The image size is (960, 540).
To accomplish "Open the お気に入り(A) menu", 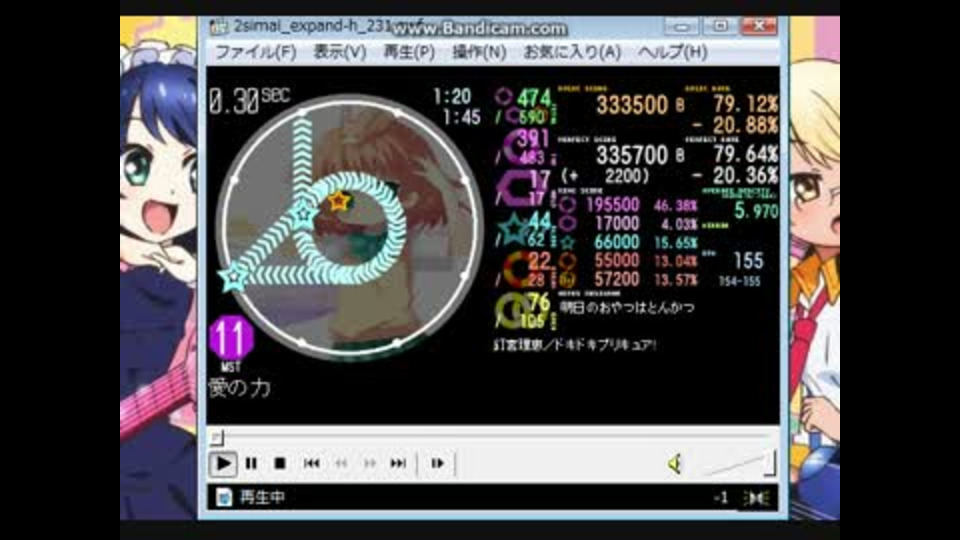I will [572, 52].
